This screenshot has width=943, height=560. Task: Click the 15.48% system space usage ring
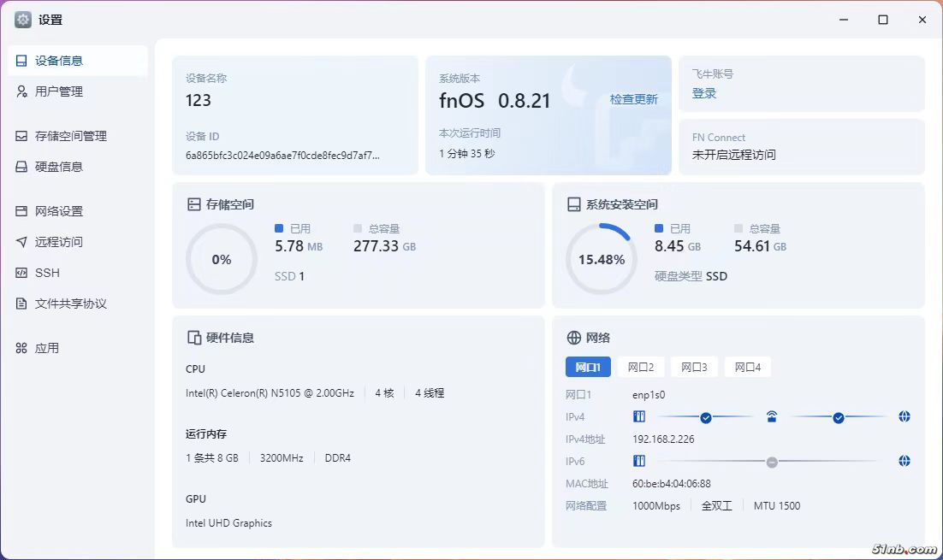pos(602,259)
